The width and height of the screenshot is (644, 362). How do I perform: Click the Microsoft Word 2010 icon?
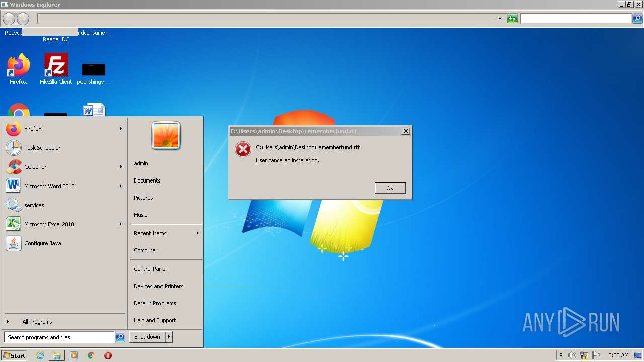[x=14, y=186]
